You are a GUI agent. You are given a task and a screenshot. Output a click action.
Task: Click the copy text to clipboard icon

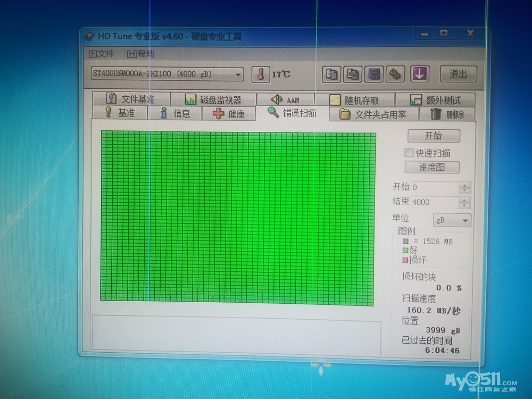332,74
